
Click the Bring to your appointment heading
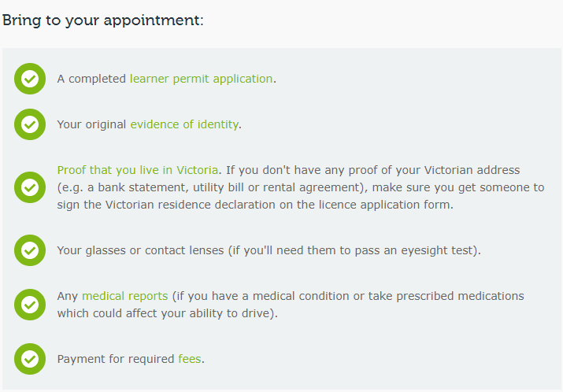point(103,20)
